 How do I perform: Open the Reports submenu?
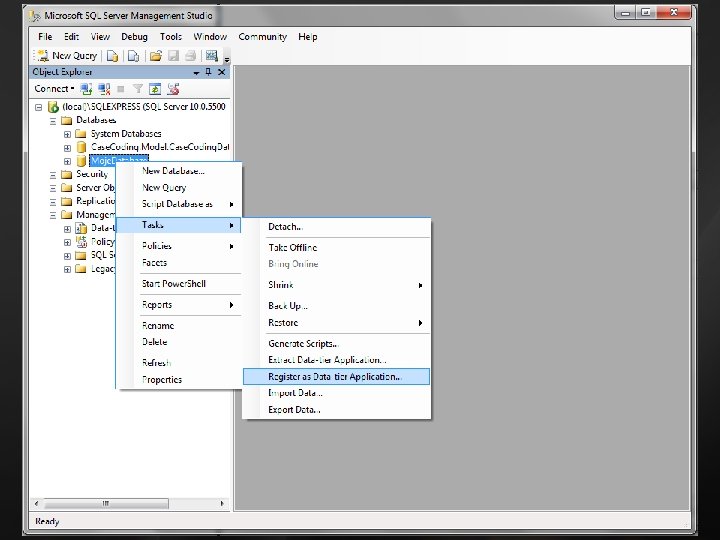[179, 305]
